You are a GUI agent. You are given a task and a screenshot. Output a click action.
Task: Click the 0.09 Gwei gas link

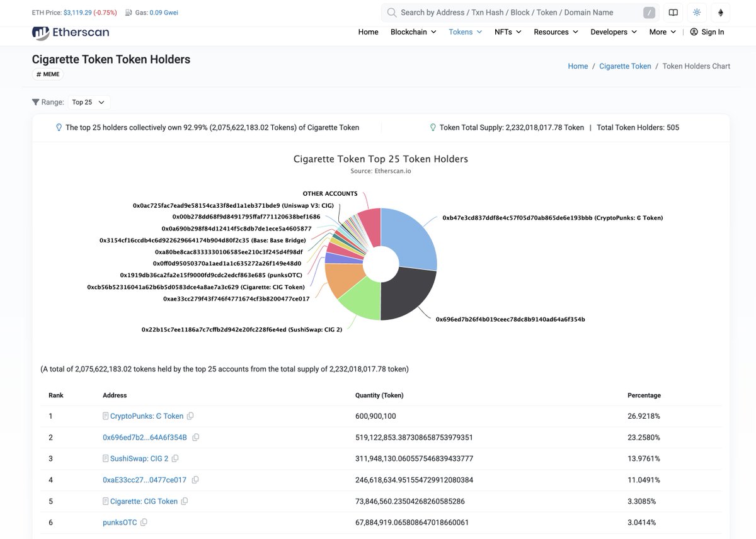coord(164,13)
